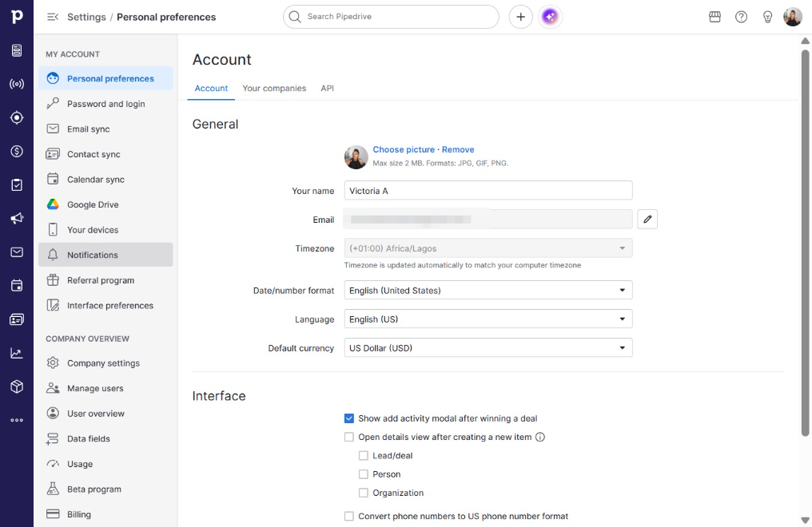Viewport: 812px width, 527px height.
Task: Click the Choose picture link
Action: tap(404, 149)
